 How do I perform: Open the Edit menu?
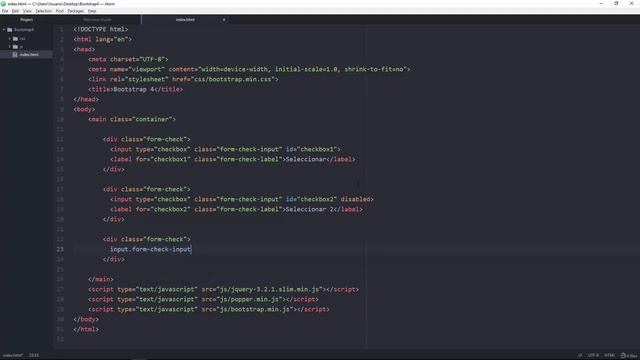15,11
